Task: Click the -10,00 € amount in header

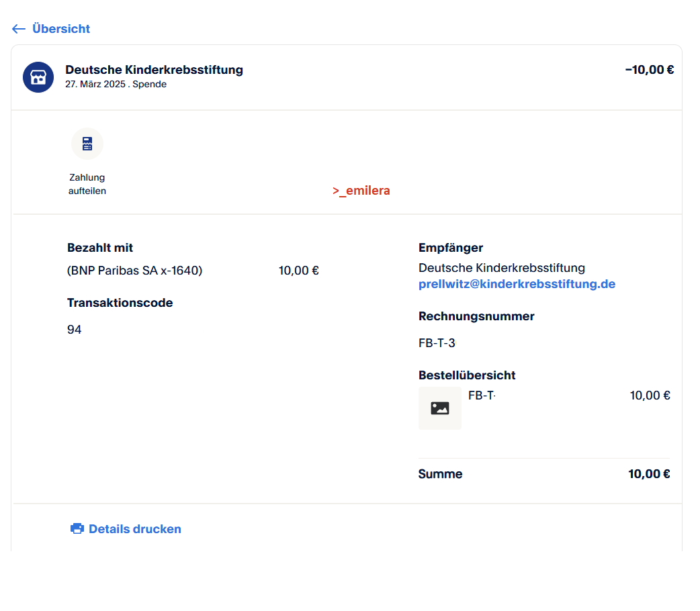Action: [649, 70]
